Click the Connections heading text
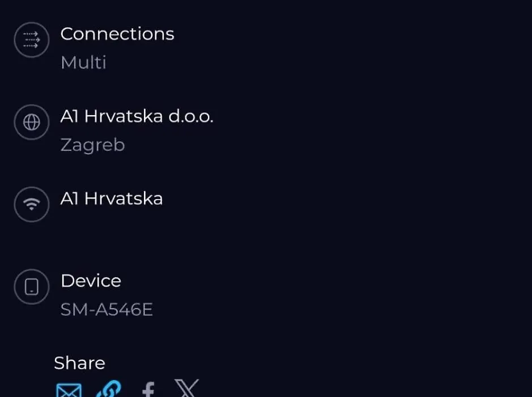The image size is (532, 397). [x=117, y=34]
